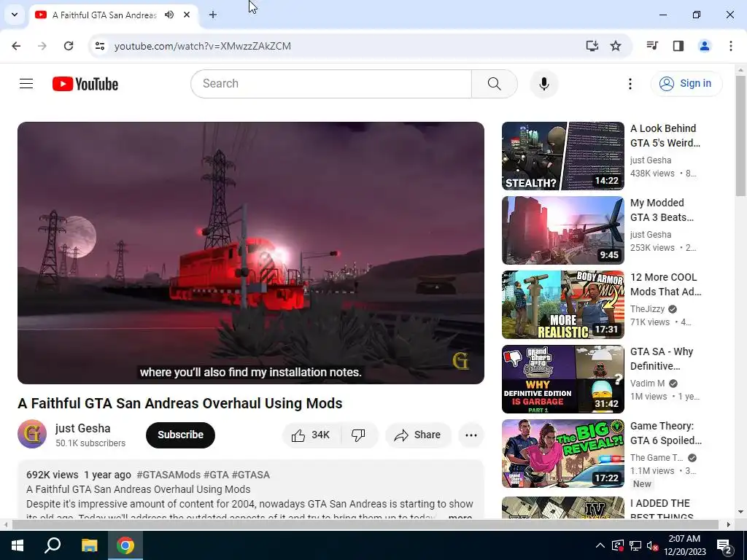Open File Explorer from taskbar
The width and height of the screenshot is (747, 560).
(x=89, y=545)
